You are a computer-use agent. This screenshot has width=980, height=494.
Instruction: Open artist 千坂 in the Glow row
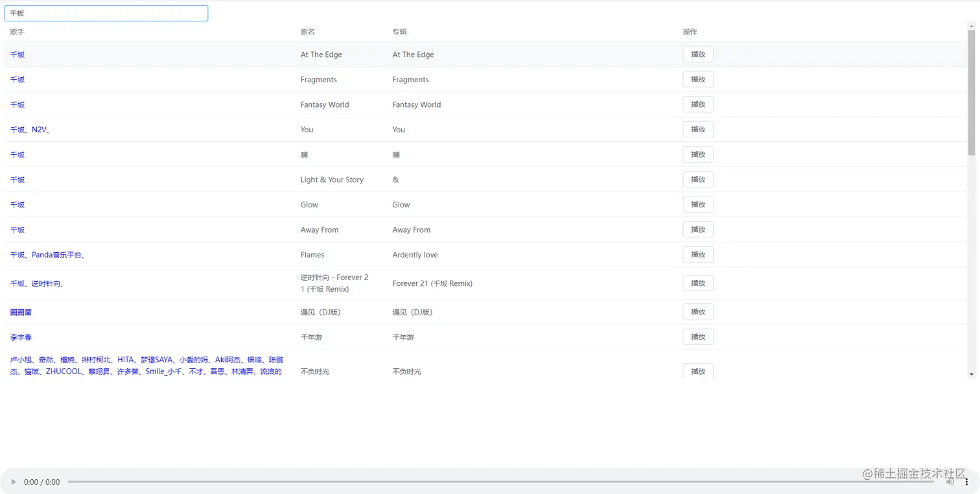17,205
